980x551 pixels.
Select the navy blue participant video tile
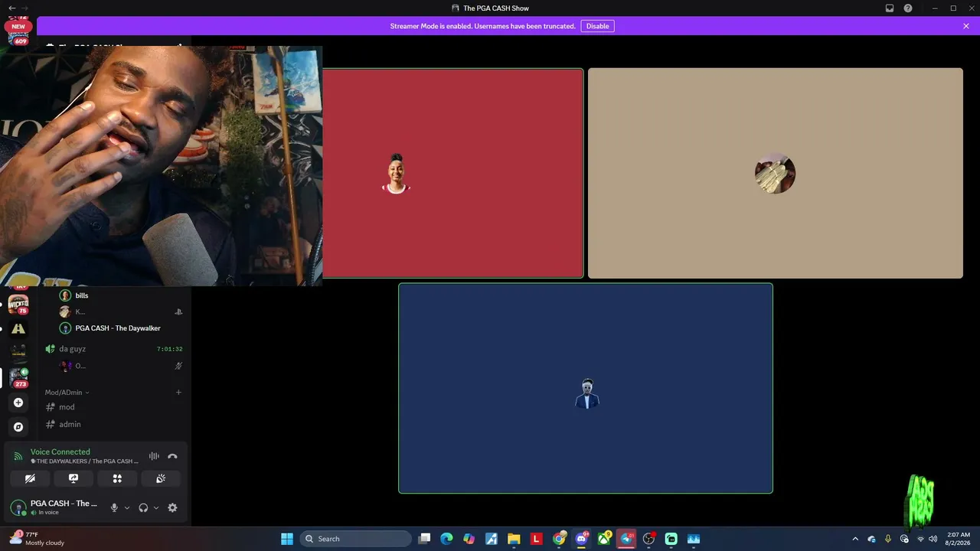coord(586,388)
